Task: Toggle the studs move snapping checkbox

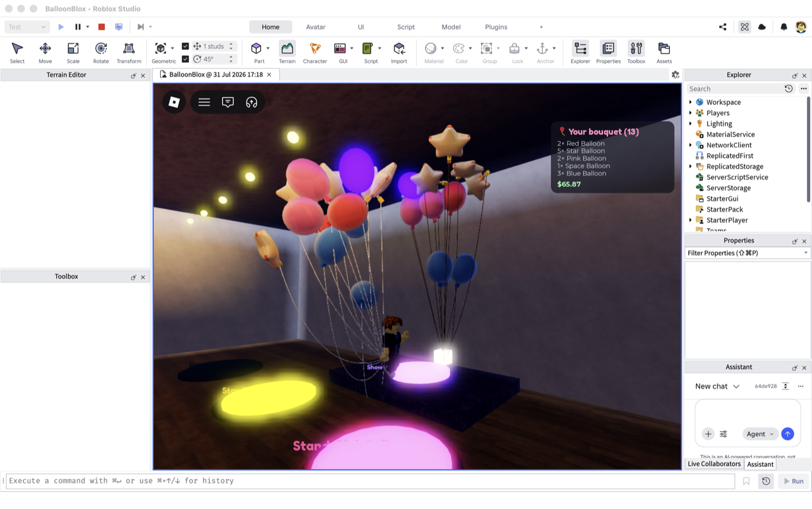Action: tap(186, 46)
